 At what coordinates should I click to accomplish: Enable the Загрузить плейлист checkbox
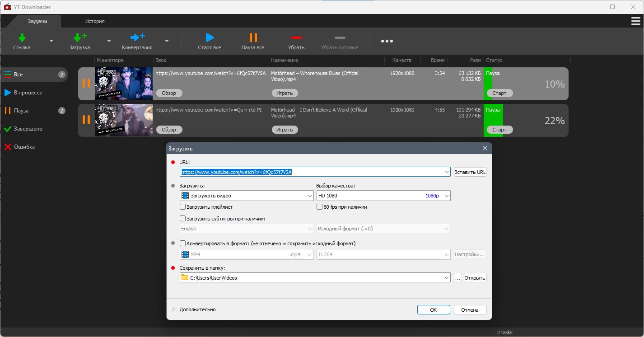pyautogui.click(x=183, y=207)
